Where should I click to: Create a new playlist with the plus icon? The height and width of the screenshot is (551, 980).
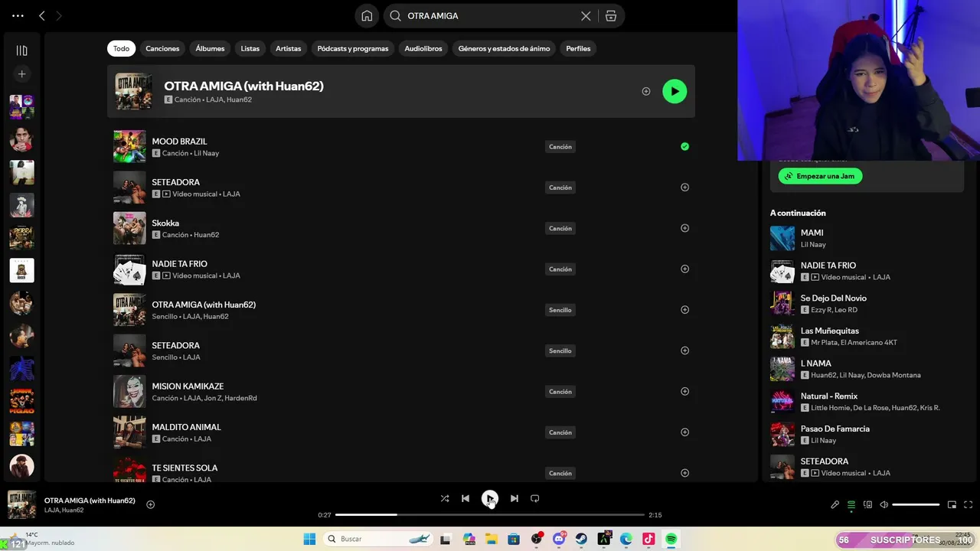pos(21,74)
